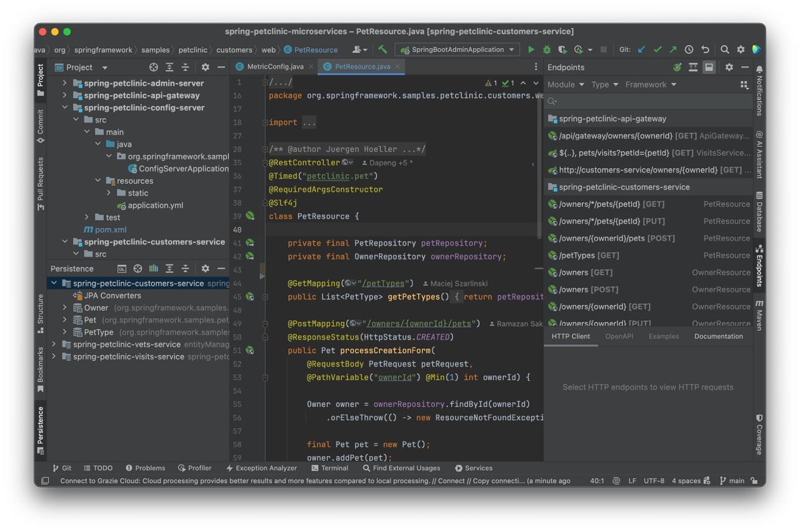Toggle tool window bars icon in status bar

tap(45, 481)
